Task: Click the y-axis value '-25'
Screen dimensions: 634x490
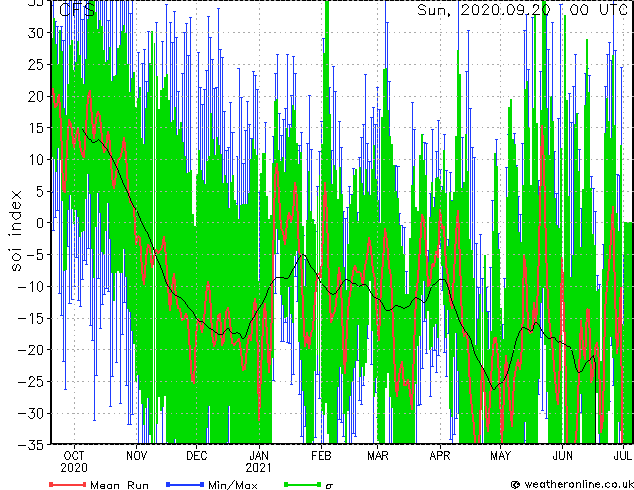Action: click(31, 382)
